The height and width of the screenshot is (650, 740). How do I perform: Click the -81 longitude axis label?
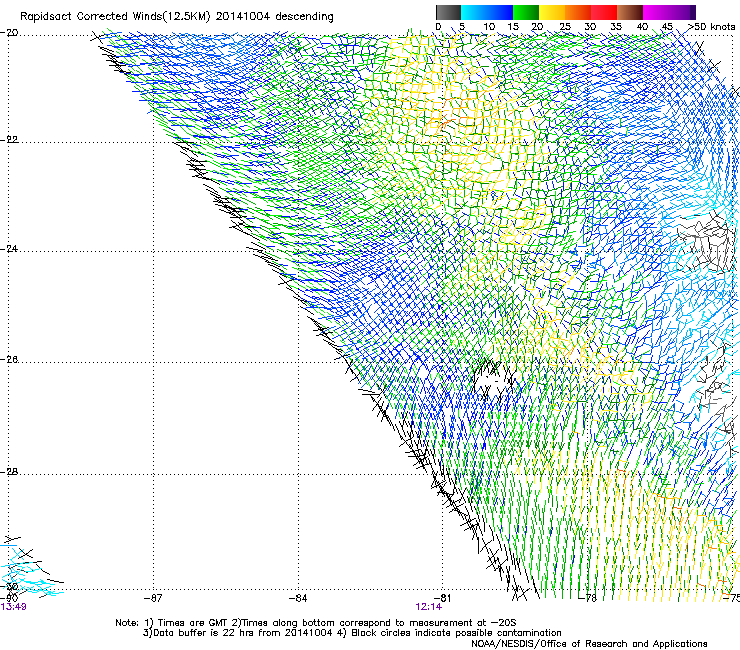pos(443,598)
